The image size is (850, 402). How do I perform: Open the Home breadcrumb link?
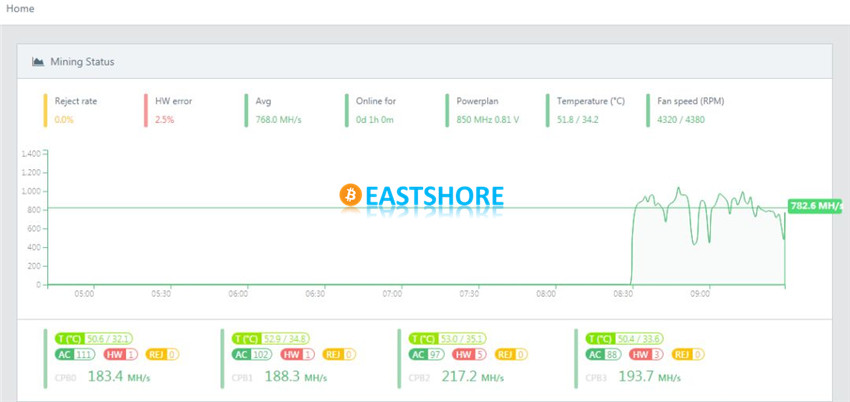[20, 9]
